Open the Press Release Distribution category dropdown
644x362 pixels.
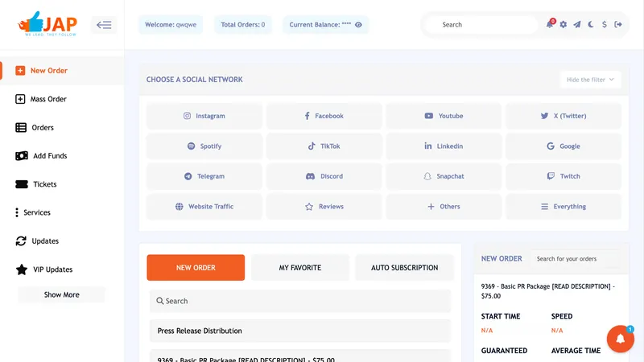pos(300,331)
